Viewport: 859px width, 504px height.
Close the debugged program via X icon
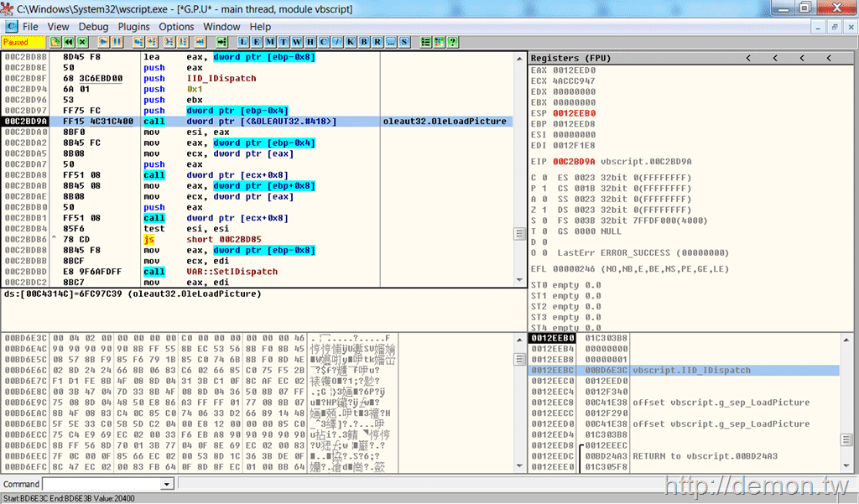click(x=82, y=41)
